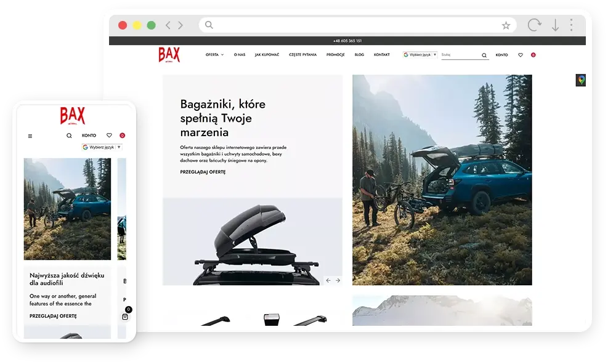
Task: Open the mobile hamburger menu
Action: (x=30, y=136)
